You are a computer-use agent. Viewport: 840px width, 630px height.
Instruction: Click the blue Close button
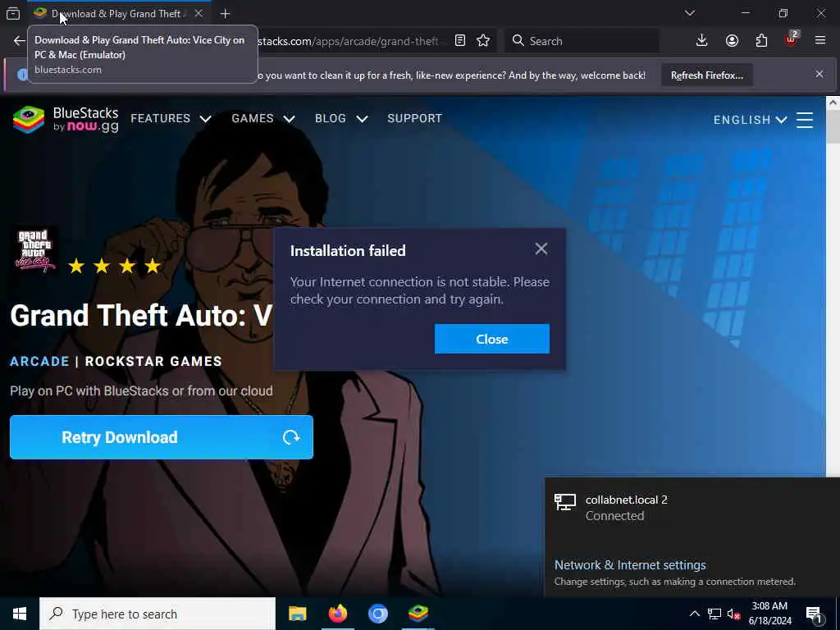click(492, 339)
